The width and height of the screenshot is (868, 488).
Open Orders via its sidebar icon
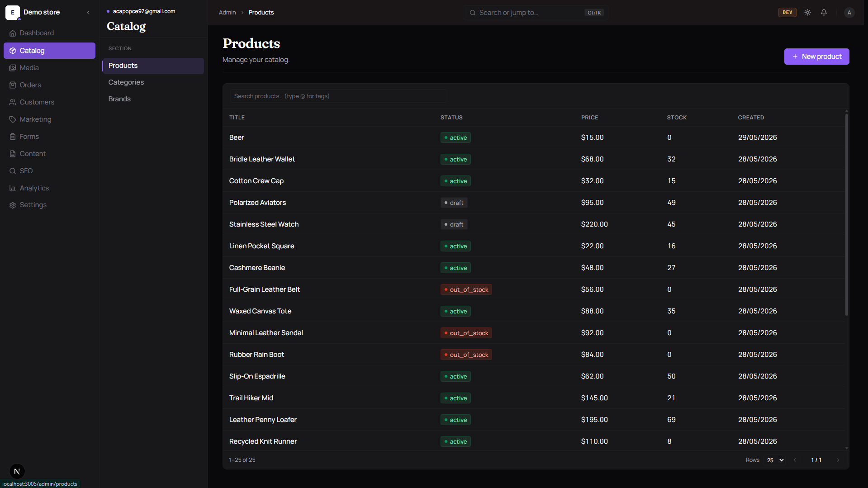(x=13, y=85)
